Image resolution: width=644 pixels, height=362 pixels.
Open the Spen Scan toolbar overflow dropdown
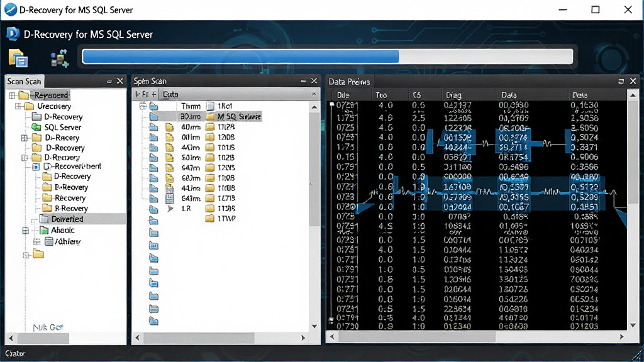click(314, 94)
